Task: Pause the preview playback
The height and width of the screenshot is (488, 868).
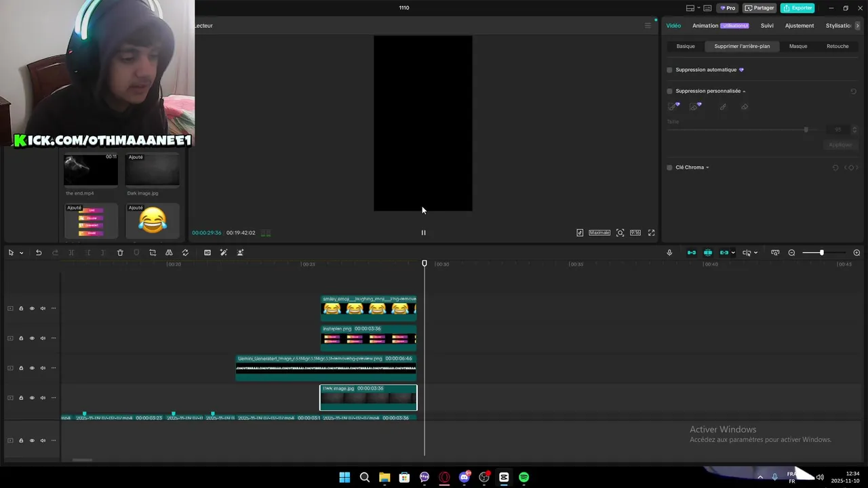Action: 423,232
